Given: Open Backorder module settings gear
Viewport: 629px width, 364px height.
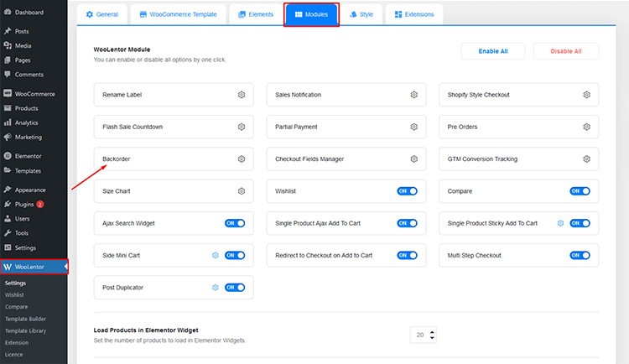Looking at the screenshot, I should [x=241, y=159].
